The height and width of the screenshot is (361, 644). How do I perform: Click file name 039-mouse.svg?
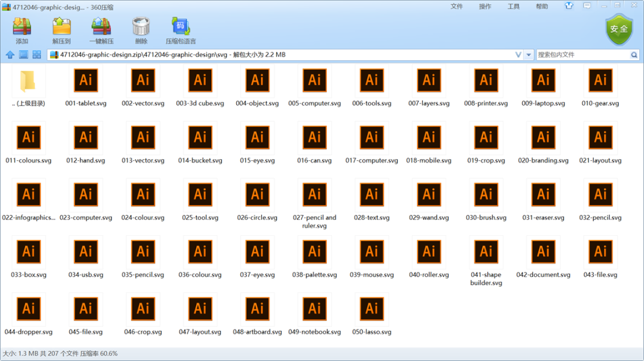pyautogui.click(x=371, y=275)
